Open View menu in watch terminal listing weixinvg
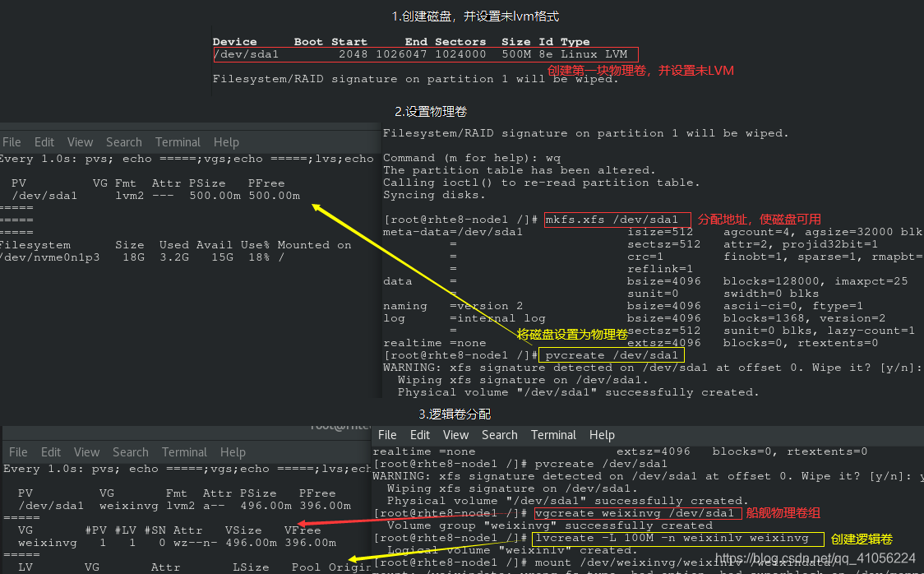 (86, 452)
